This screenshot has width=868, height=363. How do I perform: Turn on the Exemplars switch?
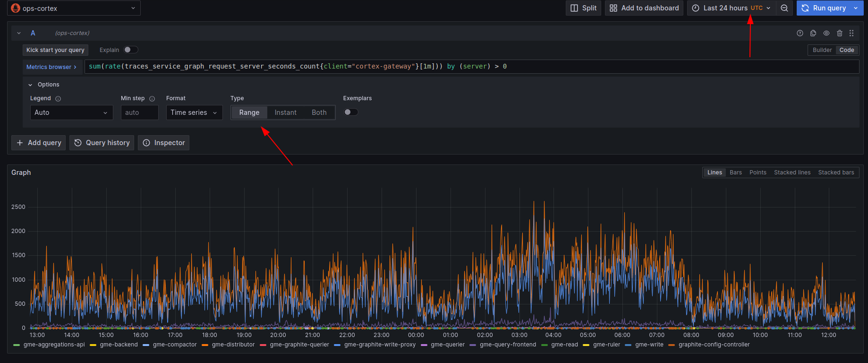350,112
